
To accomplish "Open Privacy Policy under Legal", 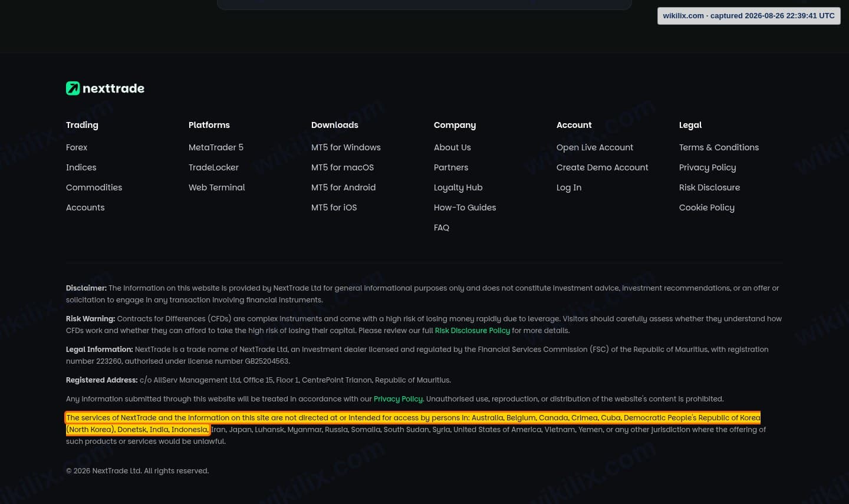I will pyautogui.click(x=707, y=167).
